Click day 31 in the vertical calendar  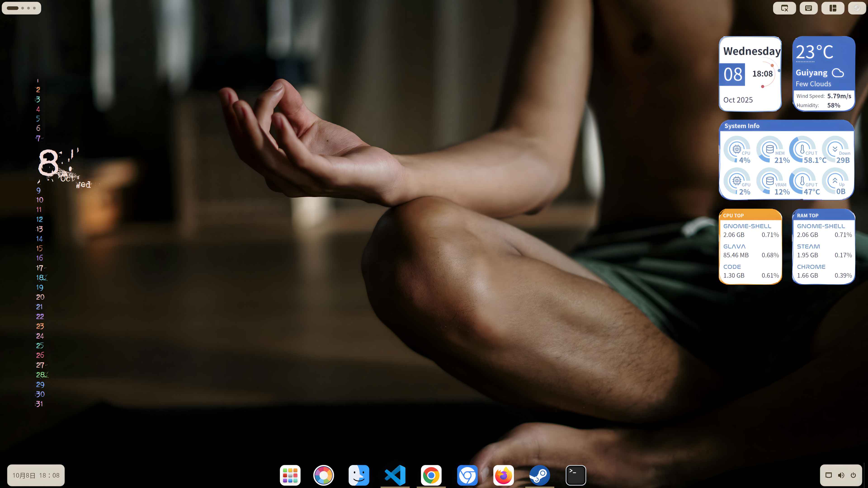39,404
